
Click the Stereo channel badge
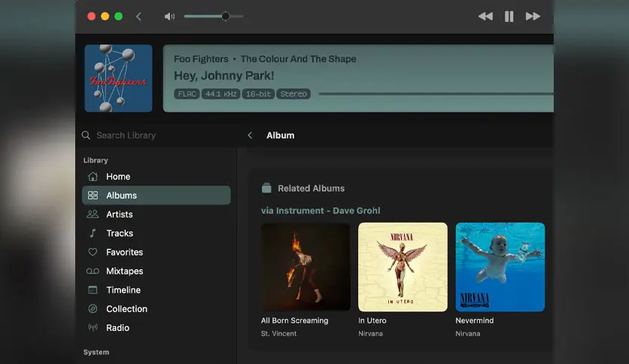pos(293,94)
